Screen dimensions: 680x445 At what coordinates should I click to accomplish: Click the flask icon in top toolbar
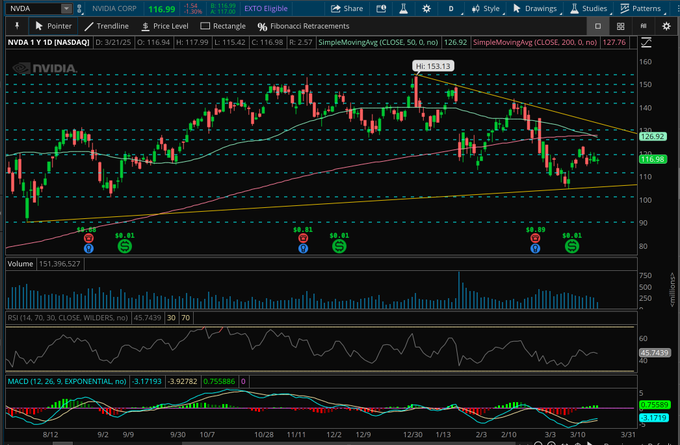coord(404,8)
